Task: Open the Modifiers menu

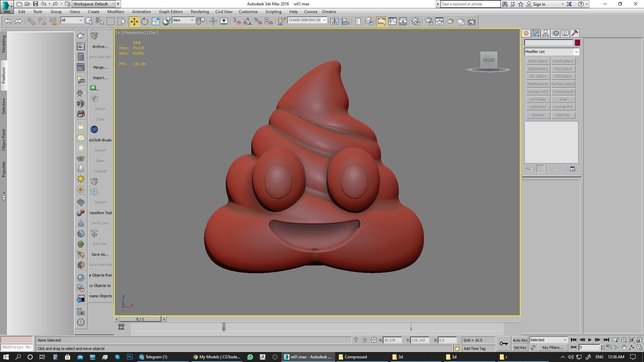Action: coord(115,11)
